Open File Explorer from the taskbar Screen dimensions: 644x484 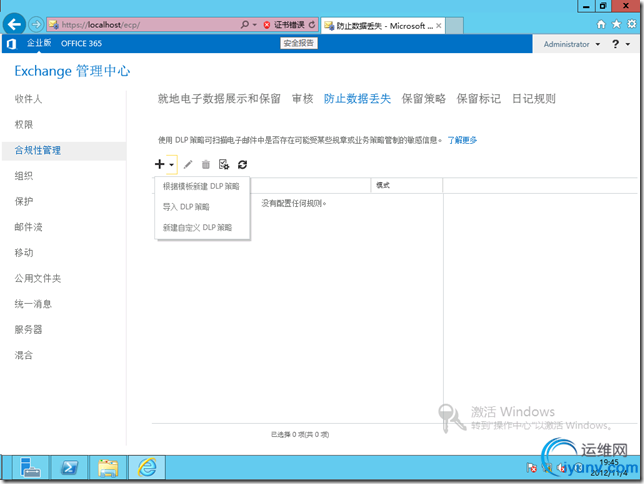point(108,468)
